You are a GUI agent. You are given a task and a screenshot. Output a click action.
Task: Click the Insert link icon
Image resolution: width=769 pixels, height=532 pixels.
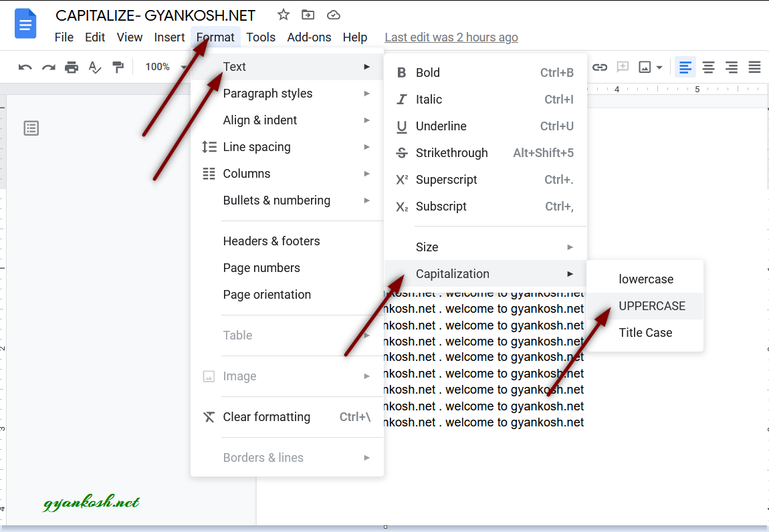pyautogui.click(x=600, y=66)
